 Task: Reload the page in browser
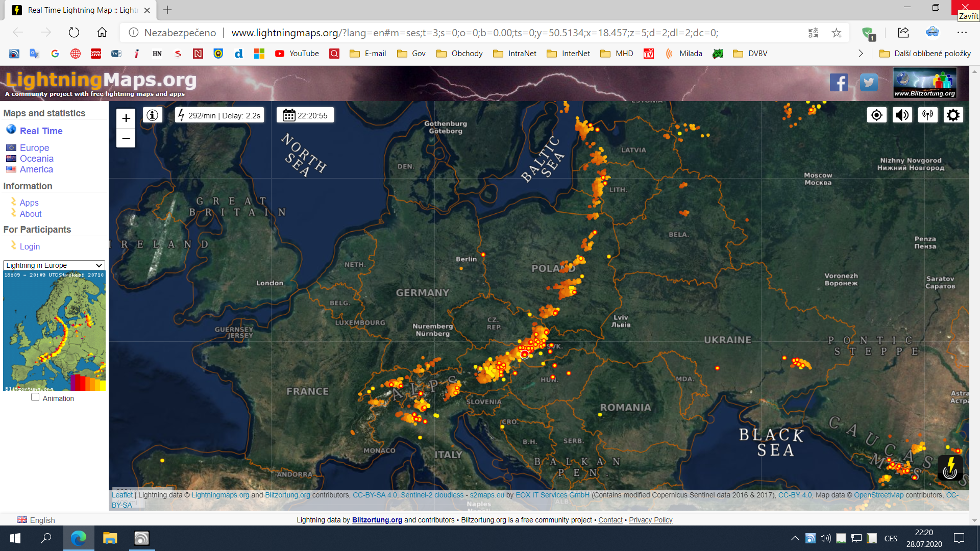tap(74, 33)
